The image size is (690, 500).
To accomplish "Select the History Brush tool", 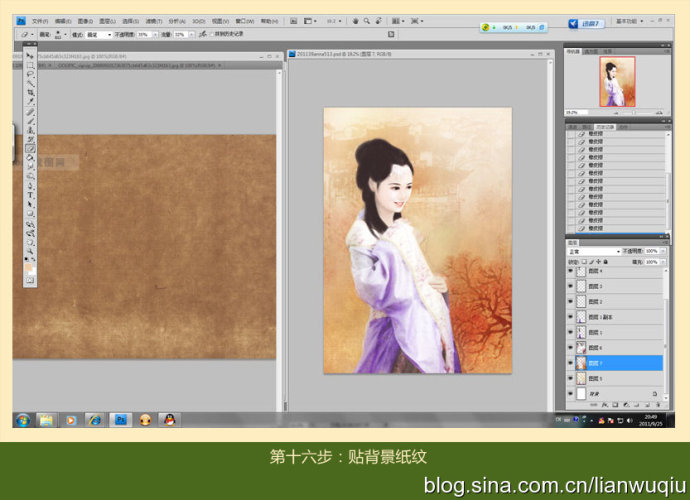I will (30, 140).
